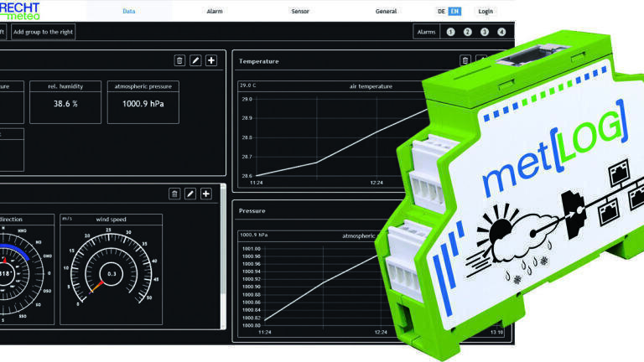Click the 0.3 wind speed value

click(112, 274)
